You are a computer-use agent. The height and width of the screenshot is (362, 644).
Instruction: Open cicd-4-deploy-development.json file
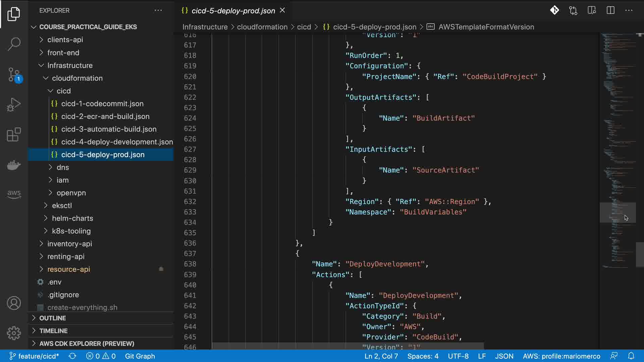[117, 142]
